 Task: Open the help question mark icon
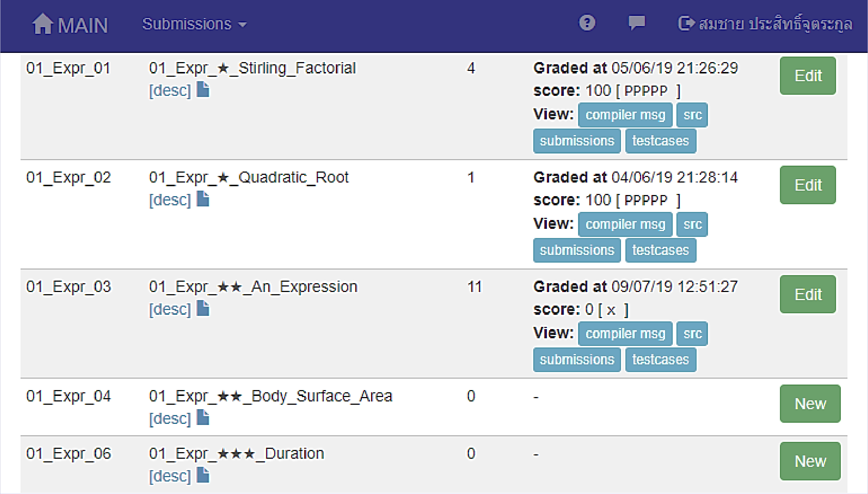pyautogui.click(x=587, y=23)
